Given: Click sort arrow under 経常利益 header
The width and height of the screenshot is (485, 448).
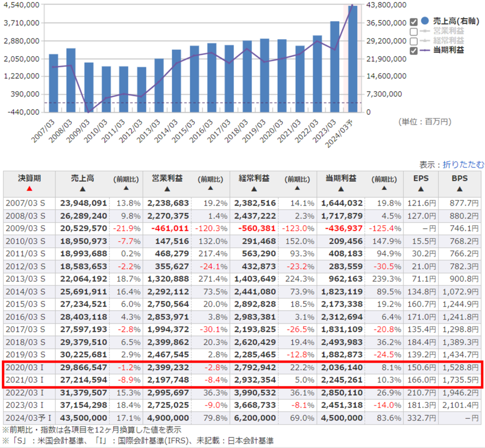Looking at the screenshot, I should 254,189.
